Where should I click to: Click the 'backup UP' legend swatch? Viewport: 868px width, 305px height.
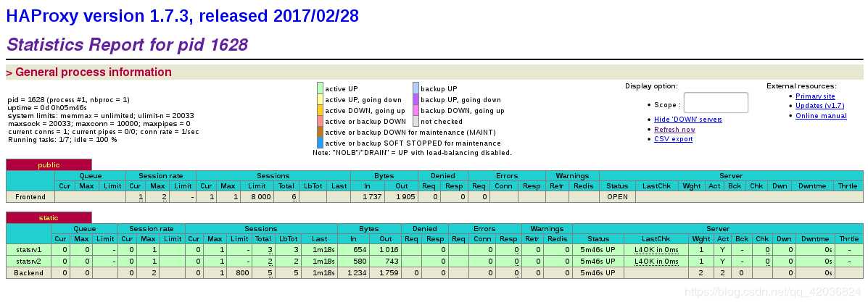[x=416, y=88]
